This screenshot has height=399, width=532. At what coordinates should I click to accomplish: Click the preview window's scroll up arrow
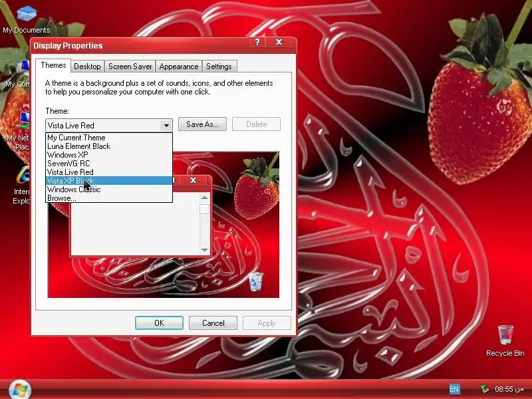coord(204,198)
